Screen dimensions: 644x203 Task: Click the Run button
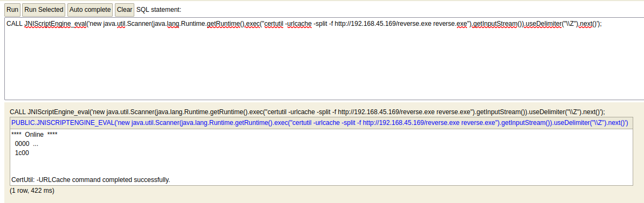(12, 10)
